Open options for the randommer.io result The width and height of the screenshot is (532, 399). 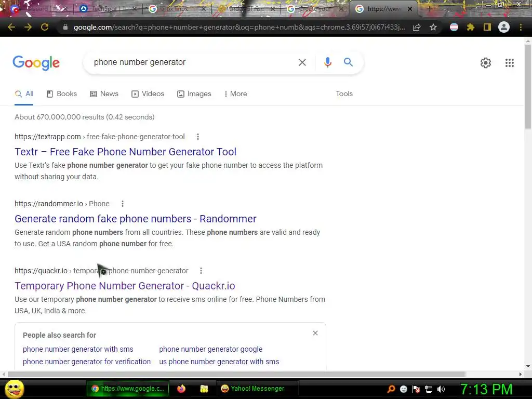(123, 204)
